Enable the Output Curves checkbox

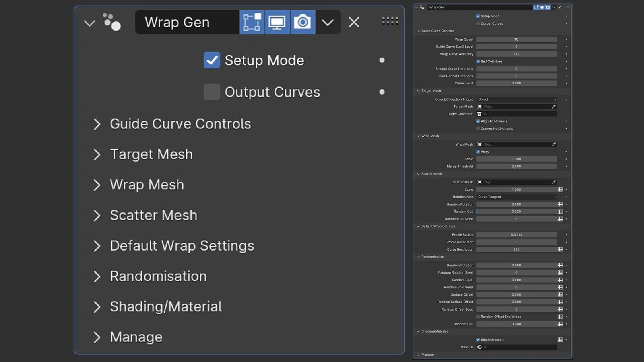(x=211, y=92)
